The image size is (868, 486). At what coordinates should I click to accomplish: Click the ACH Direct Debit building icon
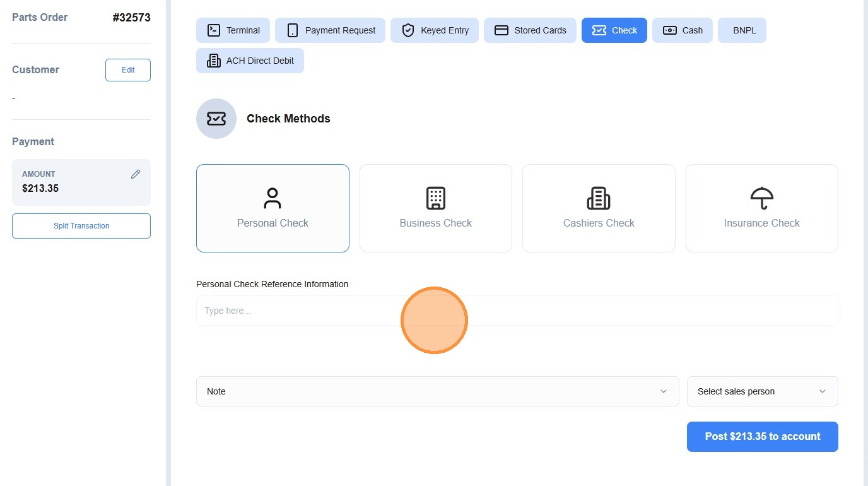214,61
